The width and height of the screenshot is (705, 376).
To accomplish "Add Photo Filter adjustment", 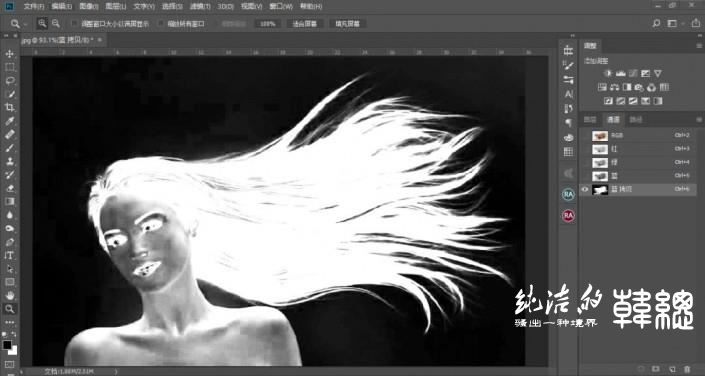I will [x=639, y=87].
